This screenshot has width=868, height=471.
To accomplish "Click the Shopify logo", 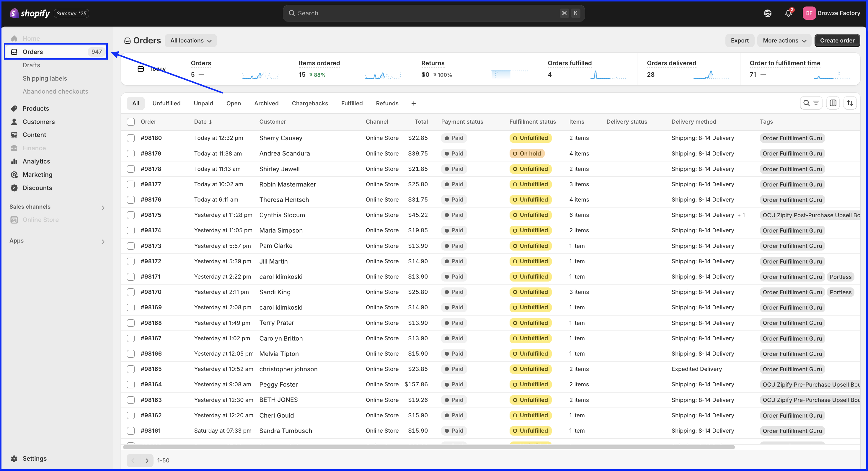I will (30, 13).
